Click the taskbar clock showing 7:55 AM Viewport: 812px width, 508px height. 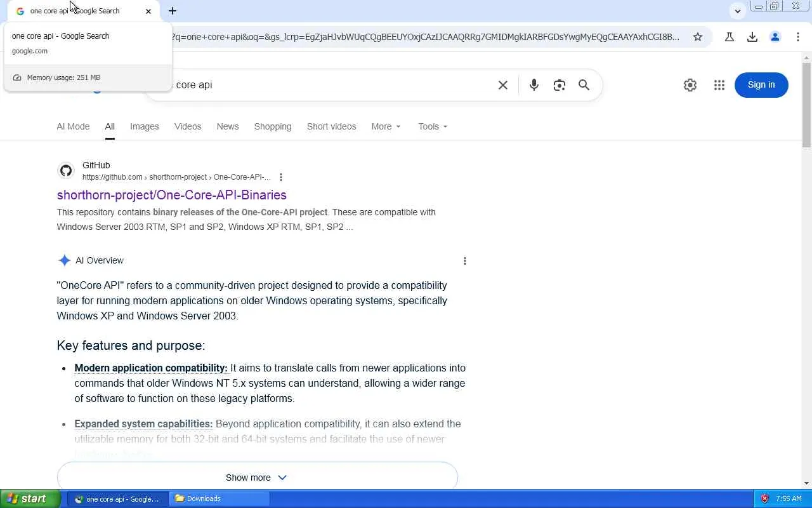(x=789, y=499)
